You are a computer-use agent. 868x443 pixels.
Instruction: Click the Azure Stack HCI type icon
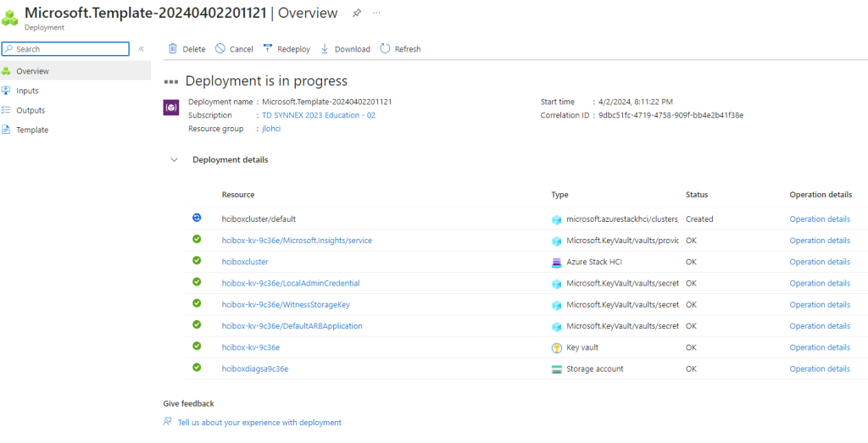[x=557, y=262]
